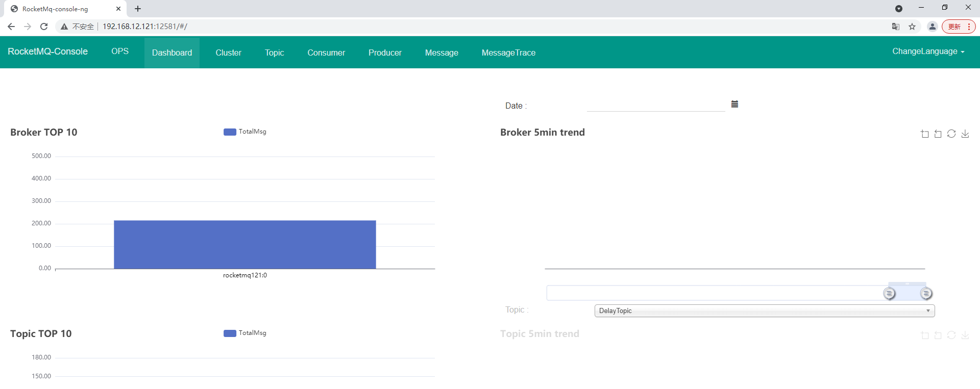This screenshot has width=980, height=389.
Task: Click the 500.00 axis value in Broker chart
Action: (x=41, y=156)
